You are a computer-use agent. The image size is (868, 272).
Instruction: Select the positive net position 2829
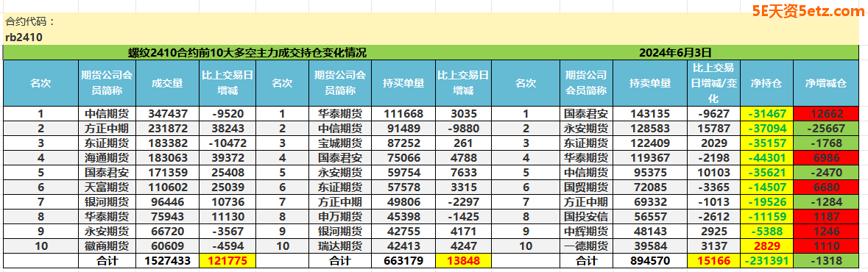(x=766, y=246)
